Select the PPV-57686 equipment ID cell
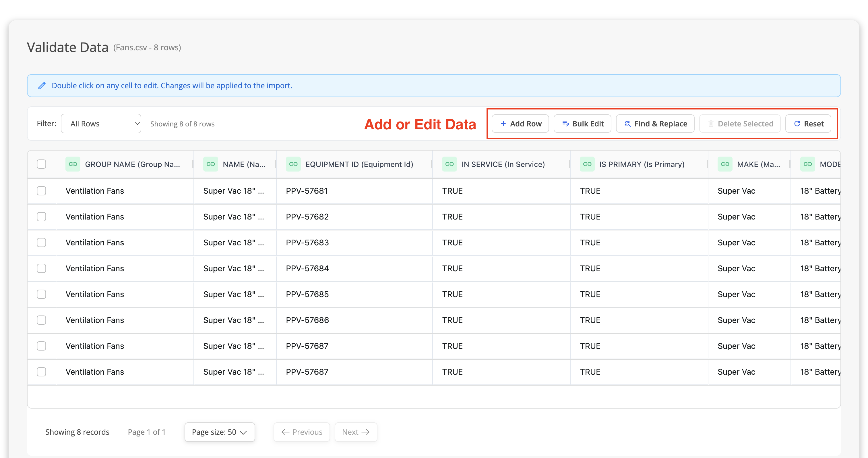 [354, 320]
